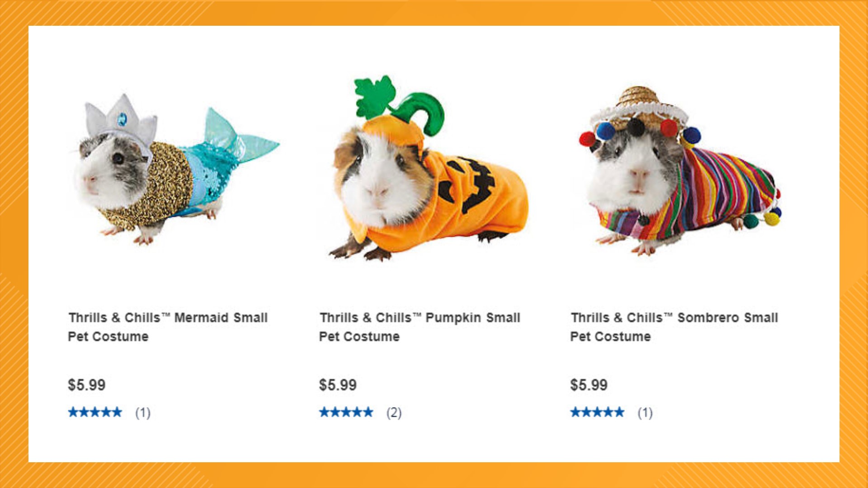Open the Thrills & Chills Mermaid costume title link
This screenshot has height=488, width=868.
[x=167, y=326]
